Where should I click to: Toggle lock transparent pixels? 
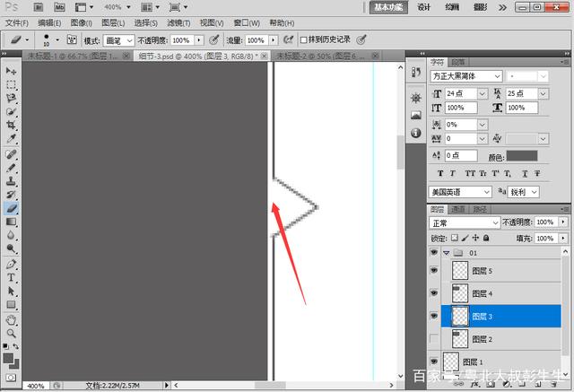455,238
